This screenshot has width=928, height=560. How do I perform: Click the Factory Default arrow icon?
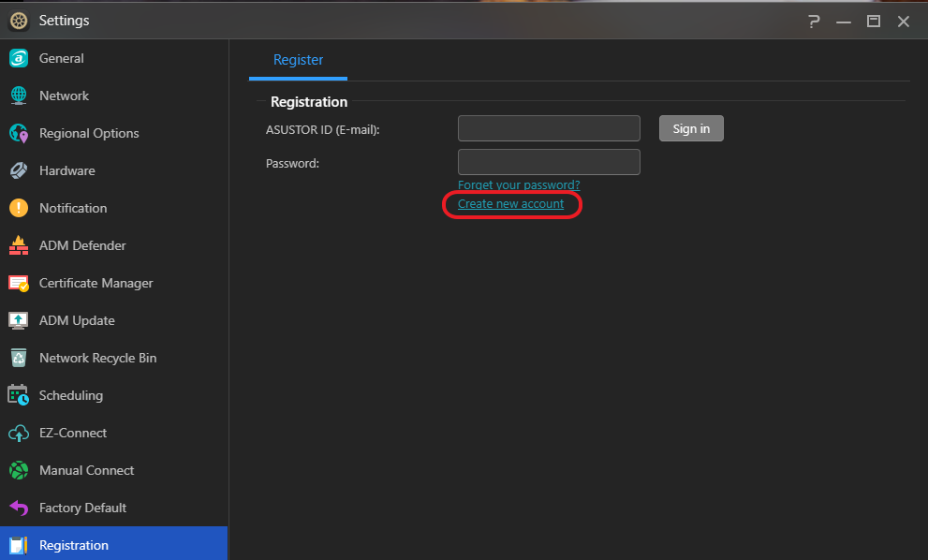19,508
